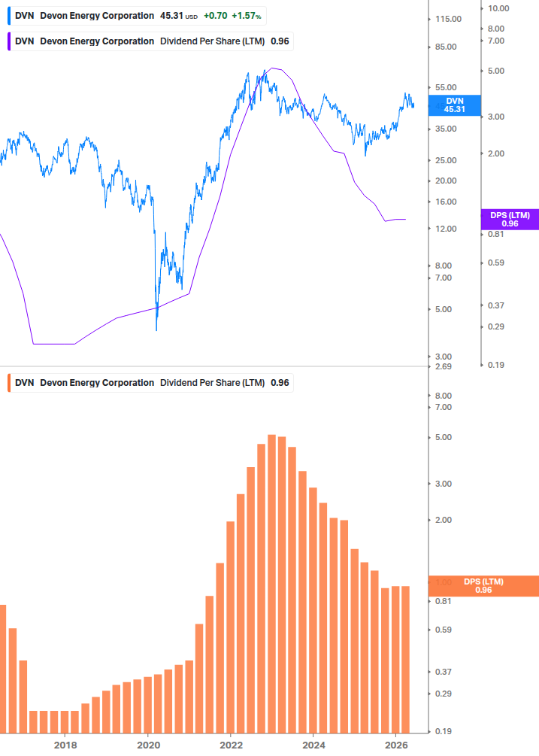
Task: Click the last orange bar near 2026
Action: pos(406,660)
